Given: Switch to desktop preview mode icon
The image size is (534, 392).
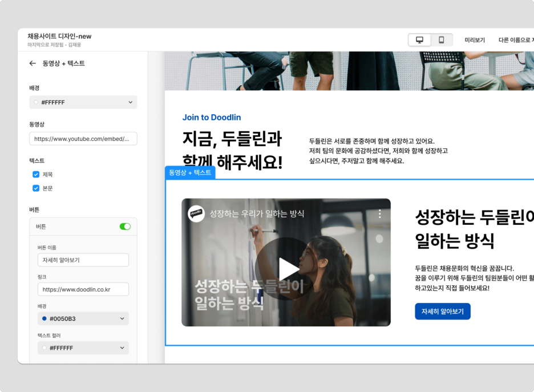Looking at the screenshot, I should click(419, 40).
